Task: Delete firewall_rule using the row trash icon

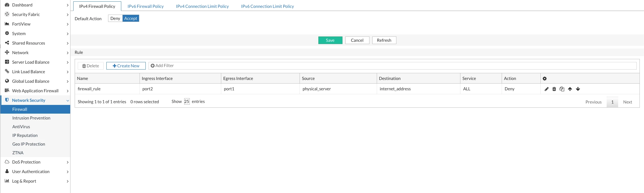Action: [x=554, y=89]
